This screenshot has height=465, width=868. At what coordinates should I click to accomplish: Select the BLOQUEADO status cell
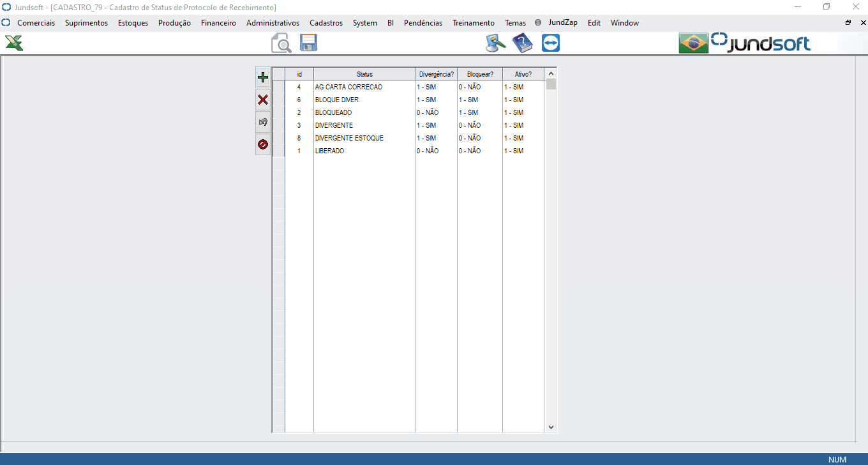click(364, 112)
